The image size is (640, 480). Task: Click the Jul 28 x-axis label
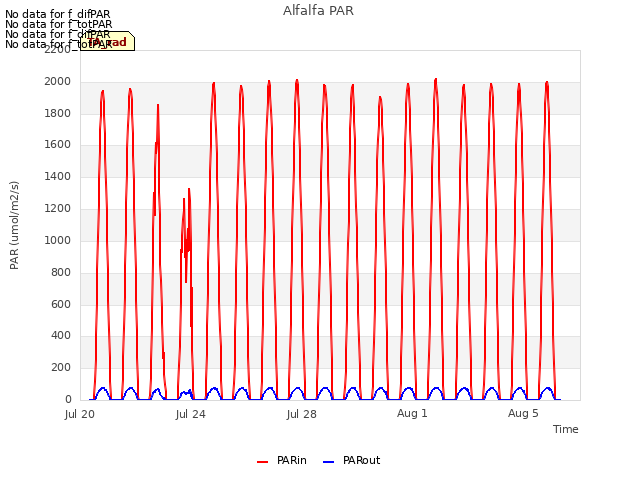(x=302, y=414)
